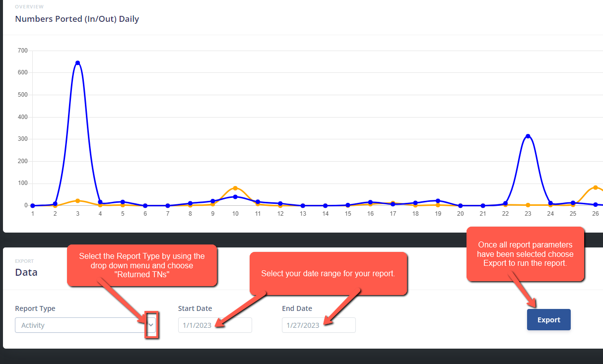Click the Activity text in Report Type
This screenshot has width=603, height=364.
coord(33,325)
